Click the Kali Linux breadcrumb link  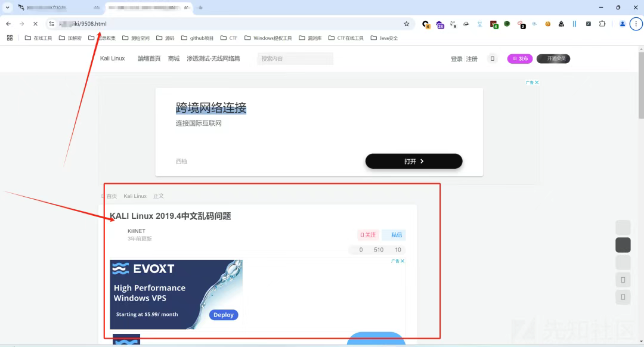pyautogui.click(x=135, y=196)
